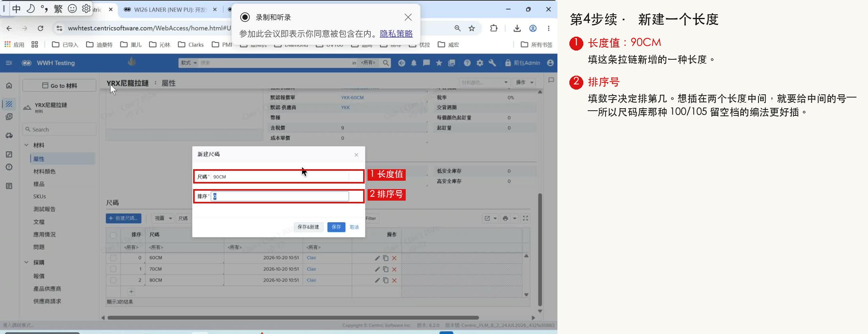868x334 pixels.
Task: Click the back arrow circle in app toolbar
Action: coord(401,63)
